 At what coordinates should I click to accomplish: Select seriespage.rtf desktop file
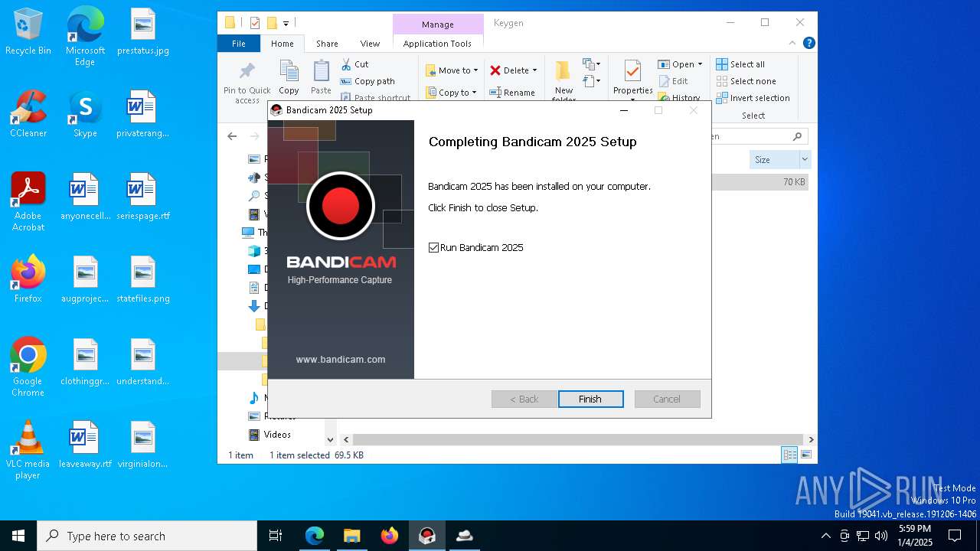(x=143, y=197)
